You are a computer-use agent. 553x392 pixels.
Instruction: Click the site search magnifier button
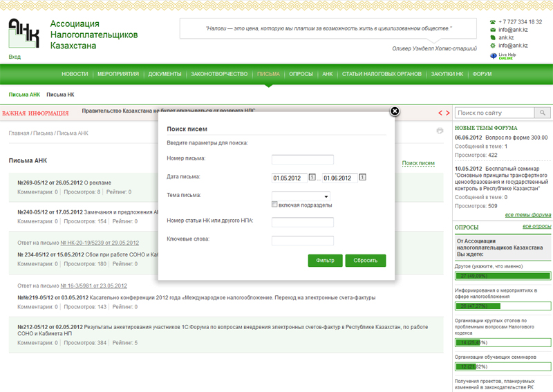[543, 113]
